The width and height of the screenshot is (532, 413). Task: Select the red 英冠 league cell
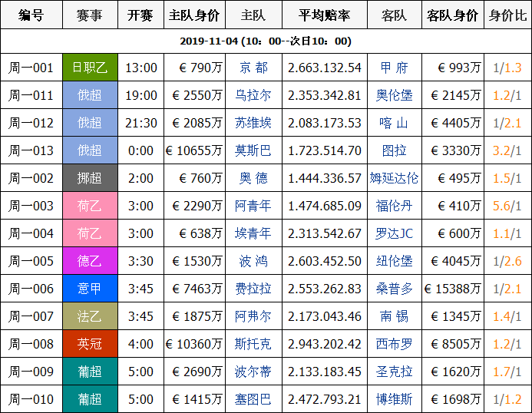click(x=90, y=344)
